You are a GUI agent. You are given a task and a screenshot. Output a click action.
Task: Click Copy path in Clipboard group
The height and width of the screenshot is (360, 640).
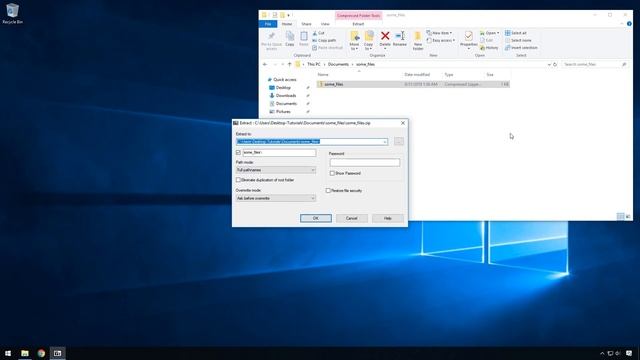(324, 40)
